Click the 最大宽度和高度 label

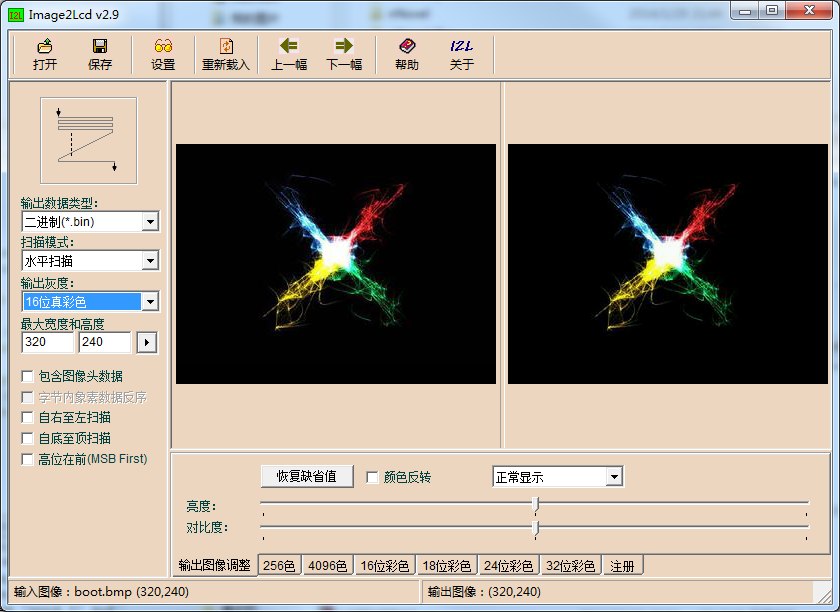63,324
